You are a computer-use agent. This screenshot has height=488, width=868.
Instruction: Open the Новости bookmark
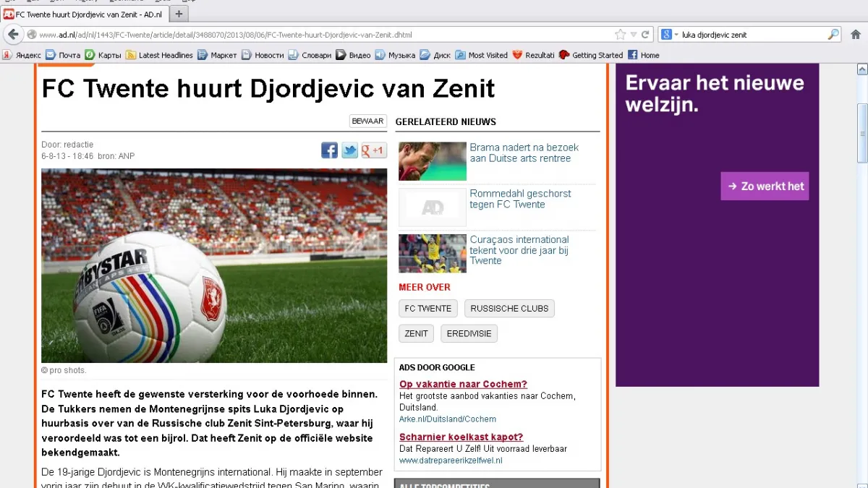click(263, 55)
